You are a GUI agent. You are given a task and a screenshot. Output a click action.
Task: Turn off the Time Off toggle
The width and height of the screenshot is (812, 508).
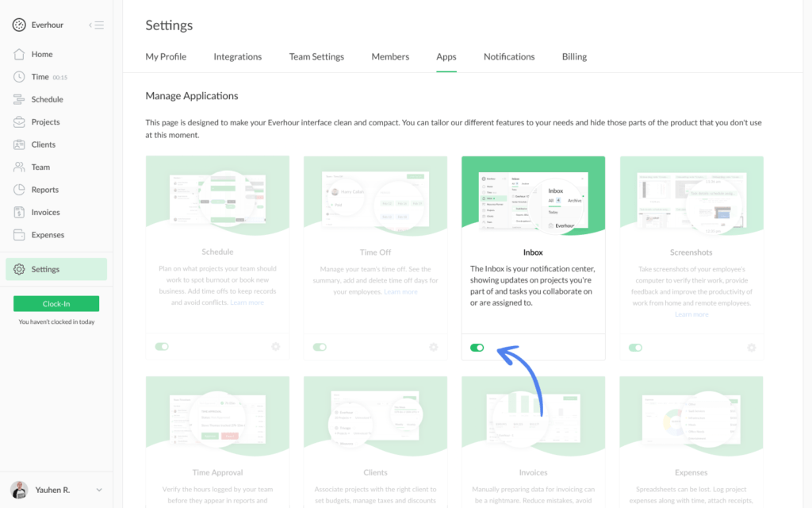click(x=320, y=347)
